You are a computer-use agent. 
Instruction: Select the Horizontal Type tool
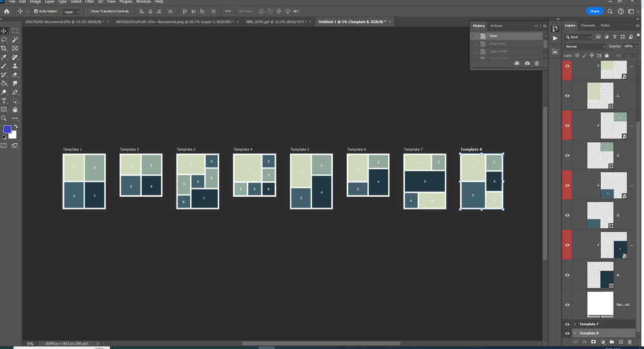click(x=4, y=101)
